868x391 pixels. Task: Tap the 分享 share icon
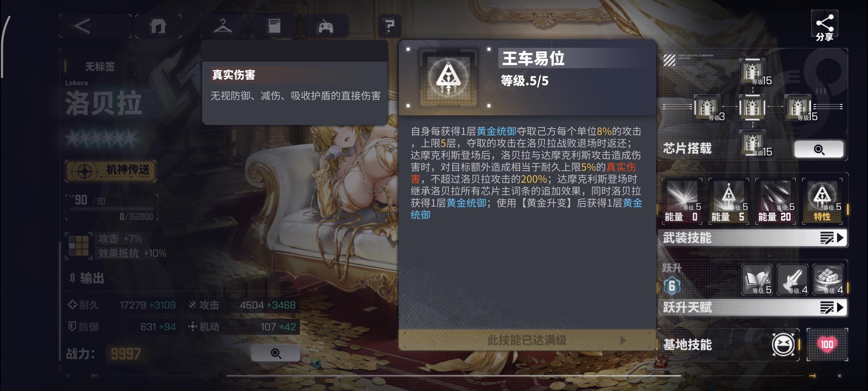coord(824,26)
